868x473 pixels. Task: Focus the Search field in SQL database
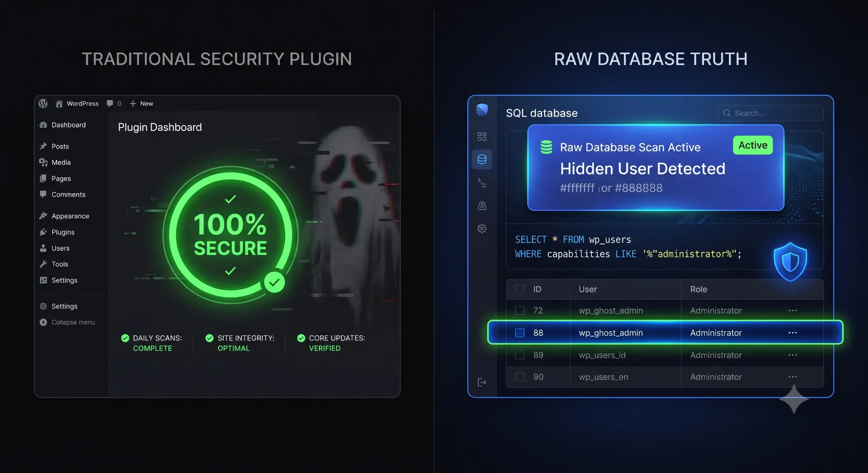[771, 113]
